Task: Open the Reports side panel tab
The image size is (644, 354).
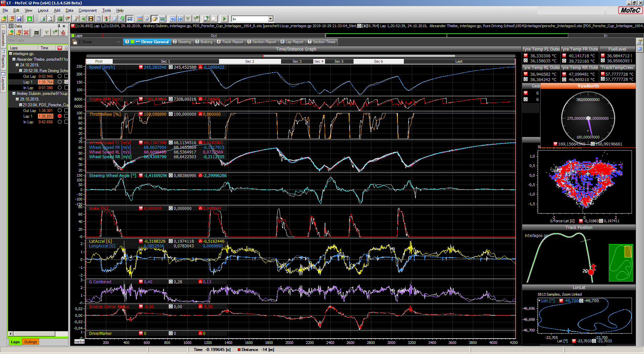Action: click(x=3, y=59)
